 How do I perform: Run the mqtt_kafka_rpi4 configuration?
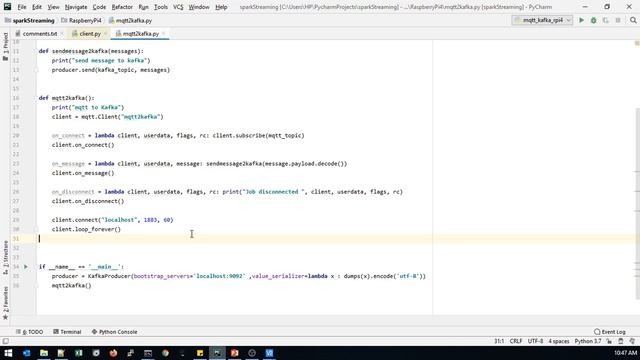[x=581, y=20]
